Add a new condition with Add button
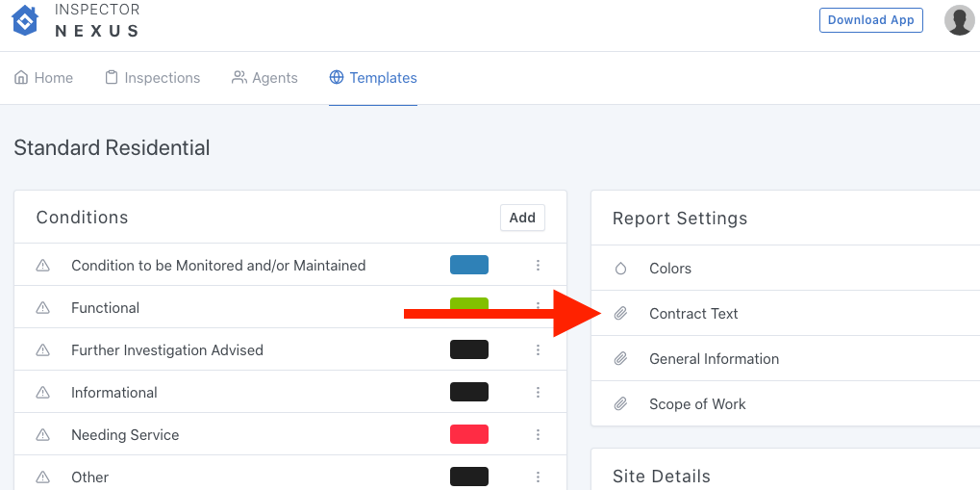This screenshot has width=980, height=490. (522, 218)
